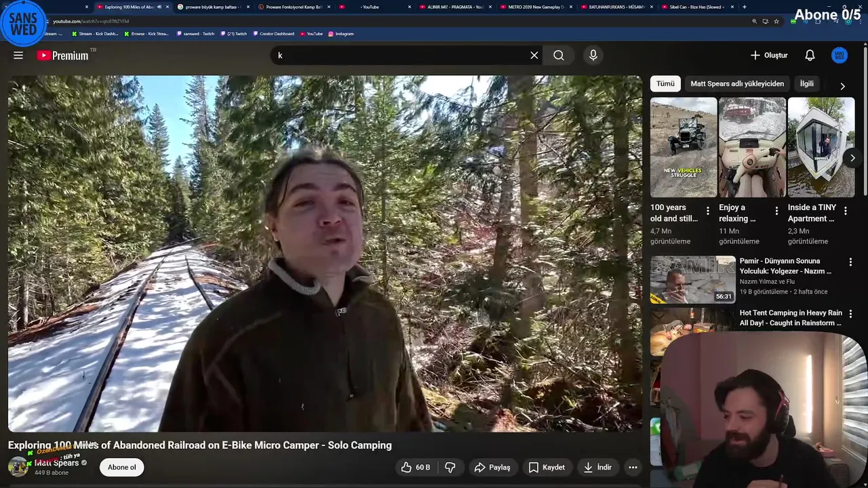This screenshot has height=488, width=868.
Task: Open options for Hot Tent Camping video
Action: tap(850, 314)
